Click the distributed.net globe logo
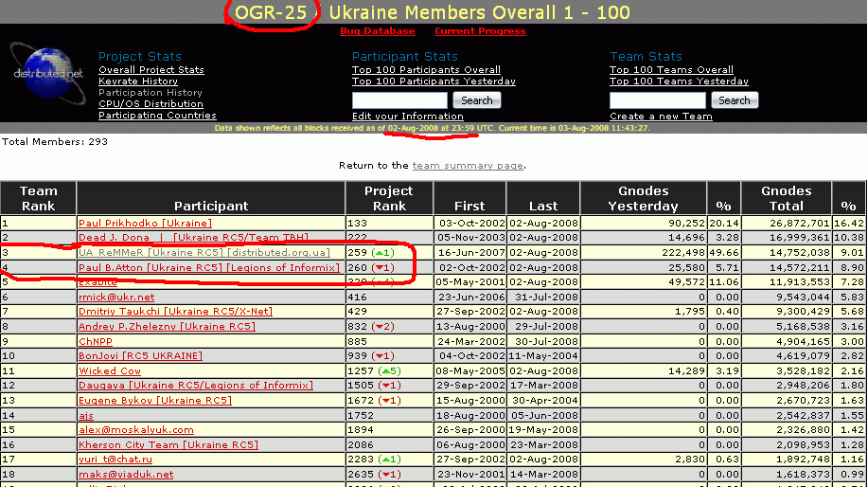The width and height of the screenshot is (868, 487). coord(47,74)
